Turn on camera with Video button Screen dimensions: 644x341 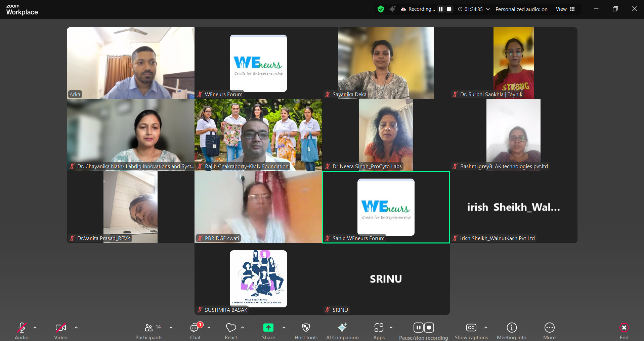pos(61,331)
